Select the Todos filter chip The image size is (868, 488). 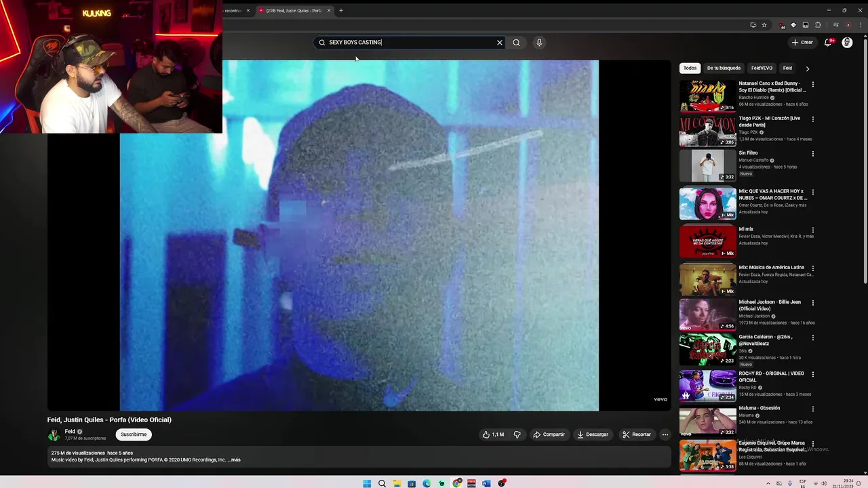coord(690,68)
